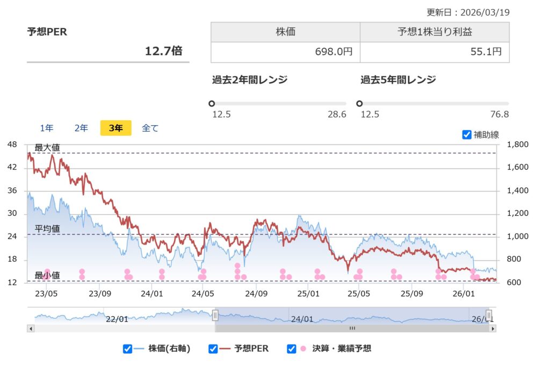Switch to the 1年 period tab

(47, 128)
